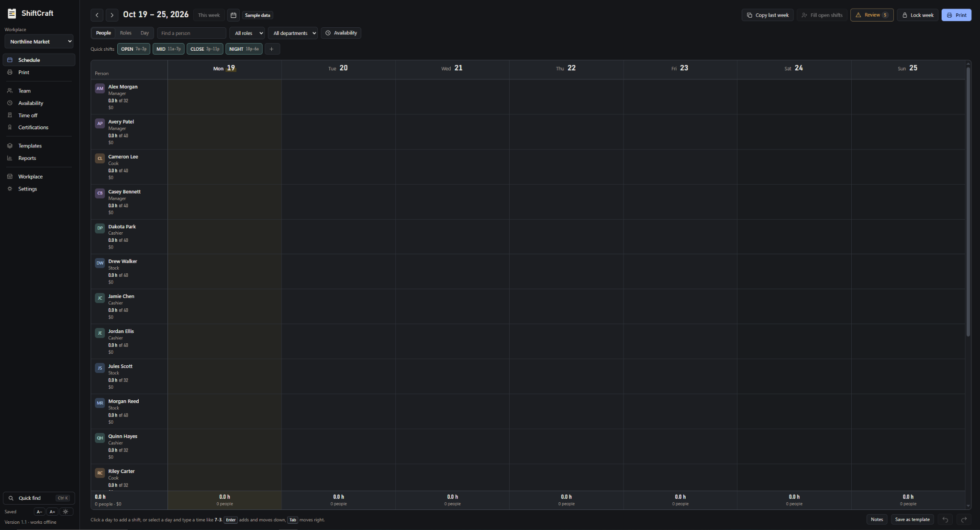Click the schedule vertical scrollbar

click(968, 201)
